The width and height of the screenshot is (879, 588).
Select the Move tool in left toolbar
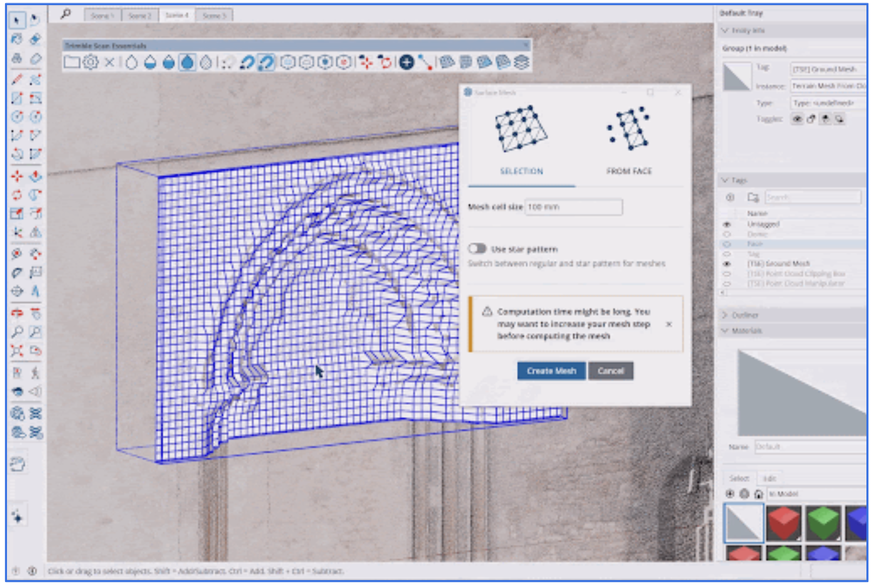point(17,176)
